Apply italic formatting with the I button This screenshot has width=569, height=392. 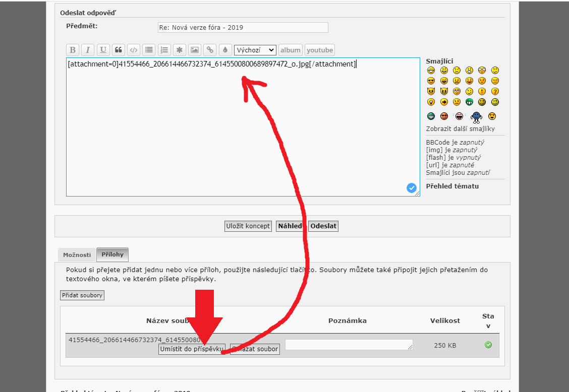[x=88, y=50]
